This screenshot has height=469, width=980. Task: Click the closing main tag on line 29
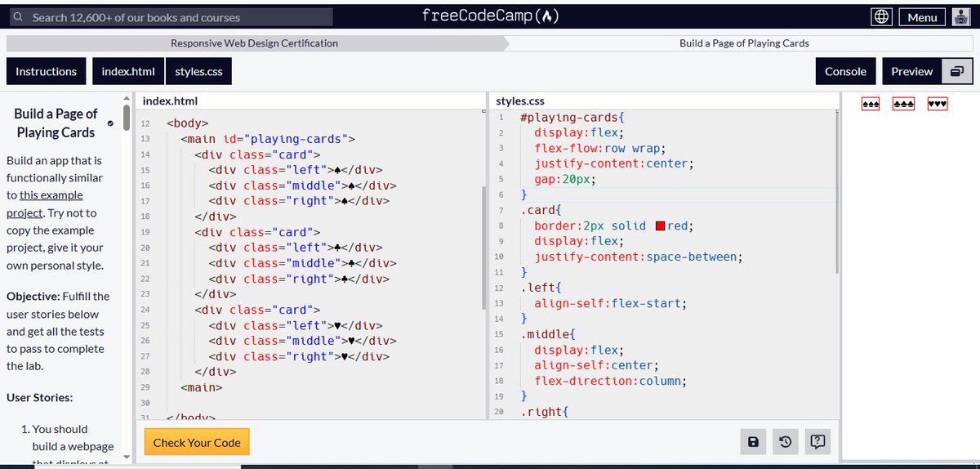(x=201, y=387)
